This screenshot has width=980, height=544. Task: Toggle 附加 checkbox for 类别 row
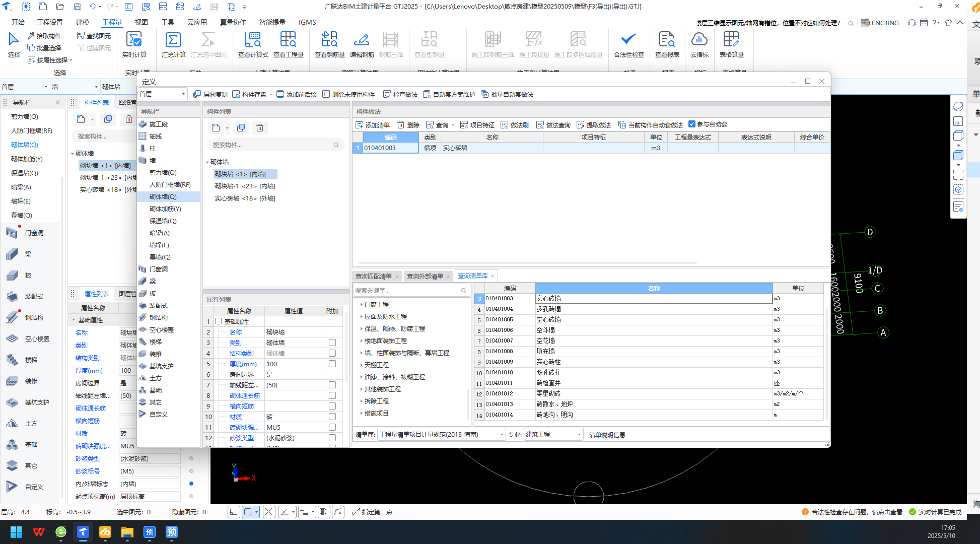pos(332,343)
